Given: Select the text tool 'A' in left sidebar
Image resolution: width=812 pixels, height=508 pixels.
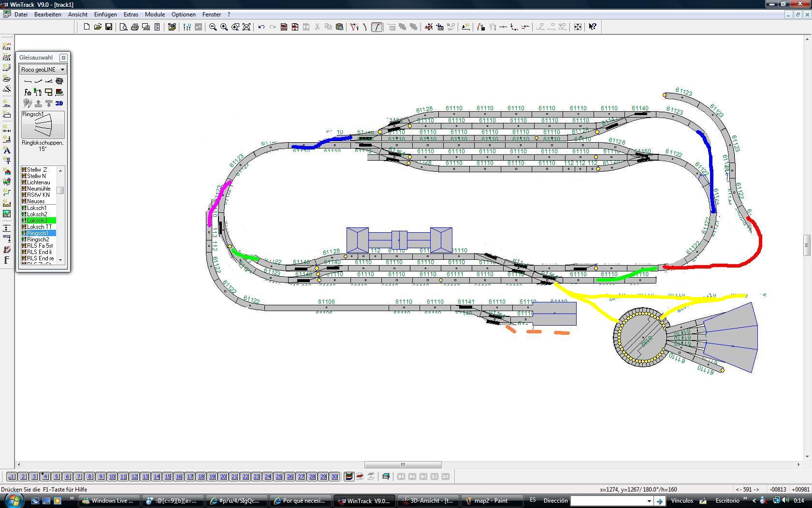Looking at the screenshot, I should tap(7, 150).
